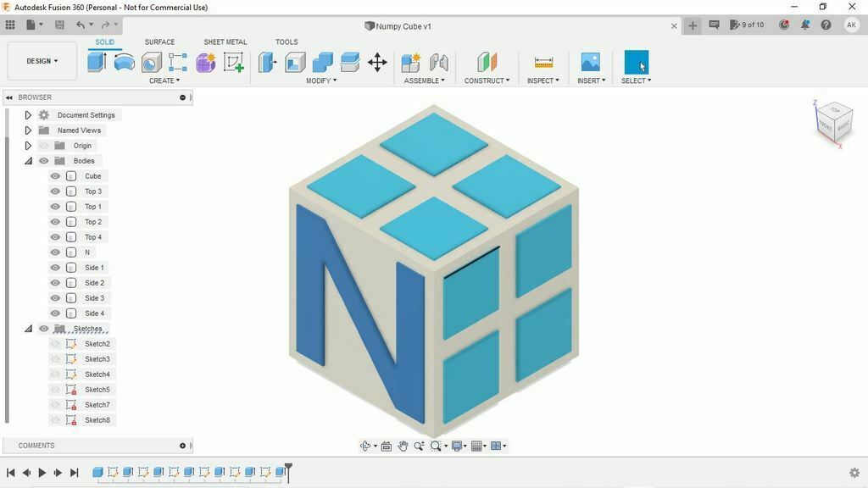Show Sketch2 using its eye icon
868x488 pixels.
[55, 344]
